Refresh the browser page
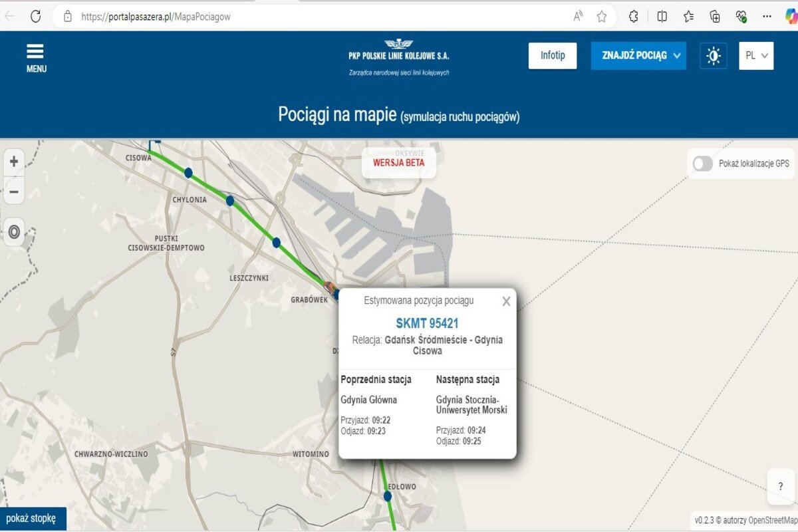Screen dimensions: 798x532 click(35, 17)
